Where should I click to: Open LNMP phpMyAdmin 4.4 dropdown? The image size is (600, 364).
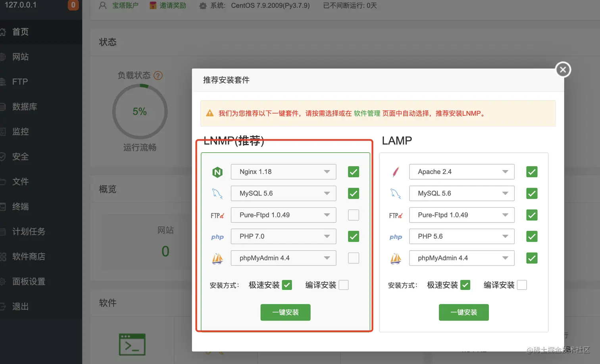pyautogui.click(x=283, y=258)
